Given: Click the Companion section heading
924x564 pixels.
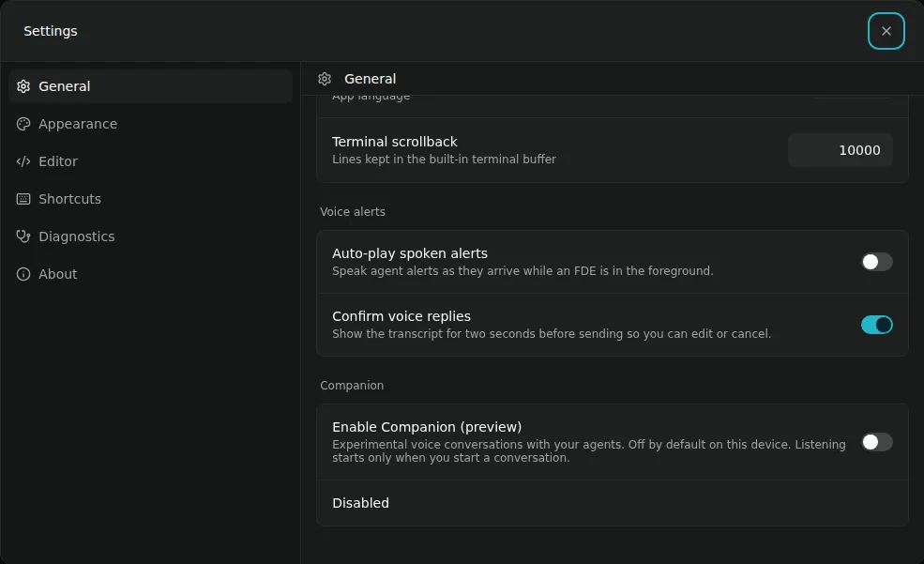Looking at the screenshot, I should pyautogui.click(x=352, y=386).
